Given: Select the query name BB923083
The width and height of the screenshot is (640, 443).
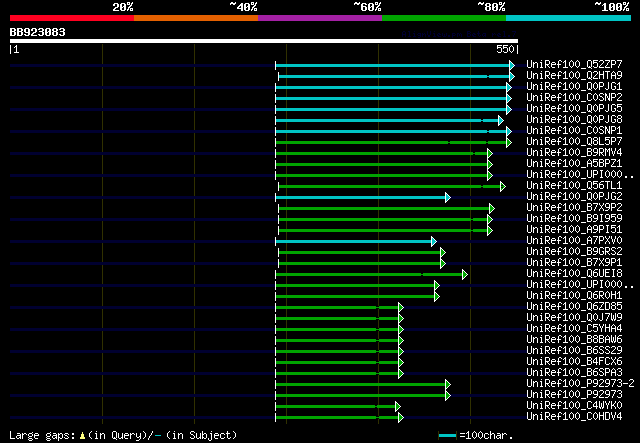Looking at the screenshot, I should 38,32.
